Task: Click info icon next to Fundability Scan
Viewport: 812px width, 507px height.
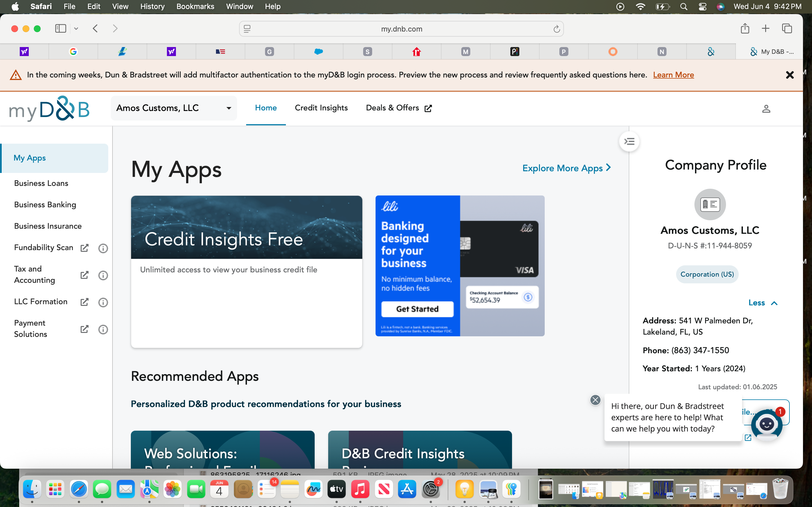Action: [103, 248]
